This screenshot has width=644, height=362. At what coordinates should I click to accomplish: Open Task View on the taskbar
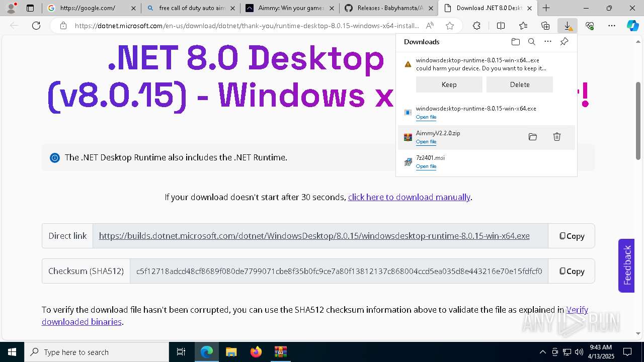[181, 352]
